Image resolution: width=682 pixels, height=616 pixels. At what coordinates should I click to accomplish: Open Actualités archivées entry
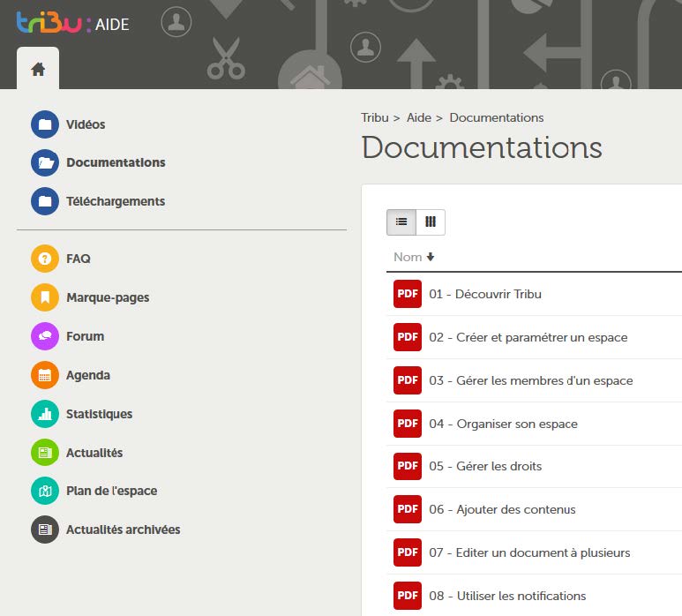[x=124, y=530]
